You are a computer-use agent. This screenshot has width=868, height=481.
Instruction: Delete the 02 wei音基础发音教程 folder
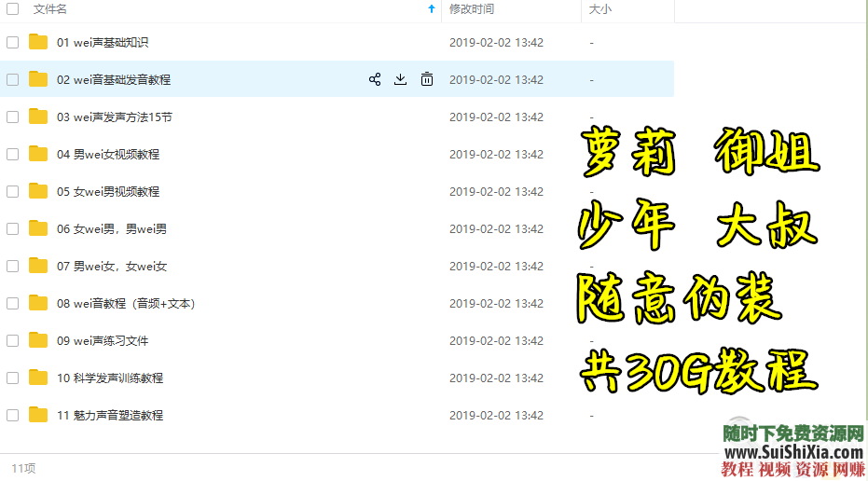pyautogui.click(x=427, y=80)
